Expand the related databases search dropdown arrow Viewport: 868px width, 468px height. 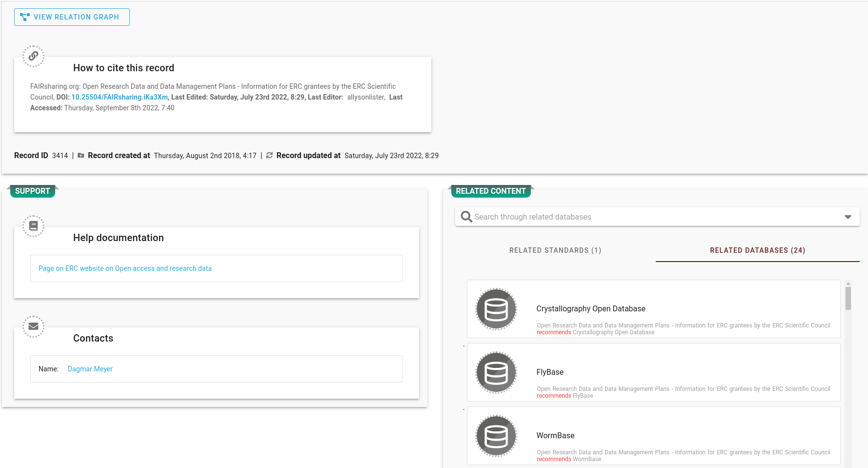click(848, 217)
